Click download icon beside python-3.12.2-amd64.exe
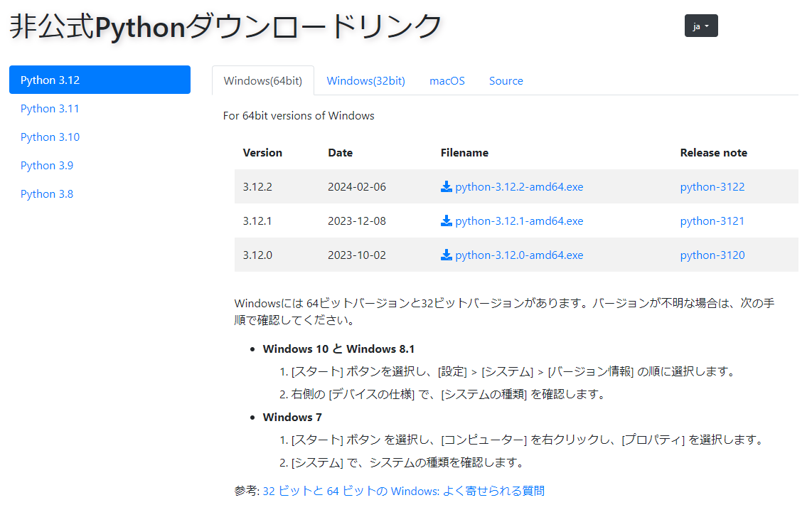This screenshot has width=812, height=510. pyautogui.click(x=447, y=187)
